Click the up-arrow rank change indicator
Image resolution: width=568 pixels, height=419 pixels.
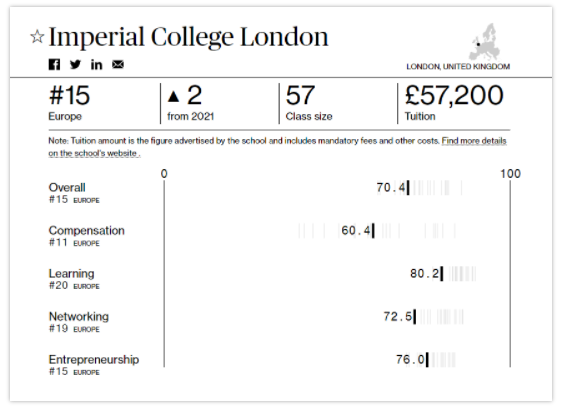tap(174, 96)
